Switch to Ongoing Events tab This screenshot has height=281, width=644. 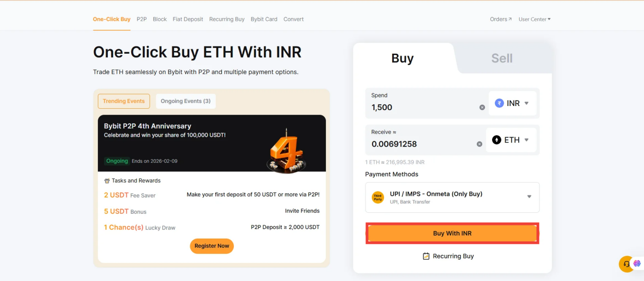pyautogui.click(x=185, y=101)
